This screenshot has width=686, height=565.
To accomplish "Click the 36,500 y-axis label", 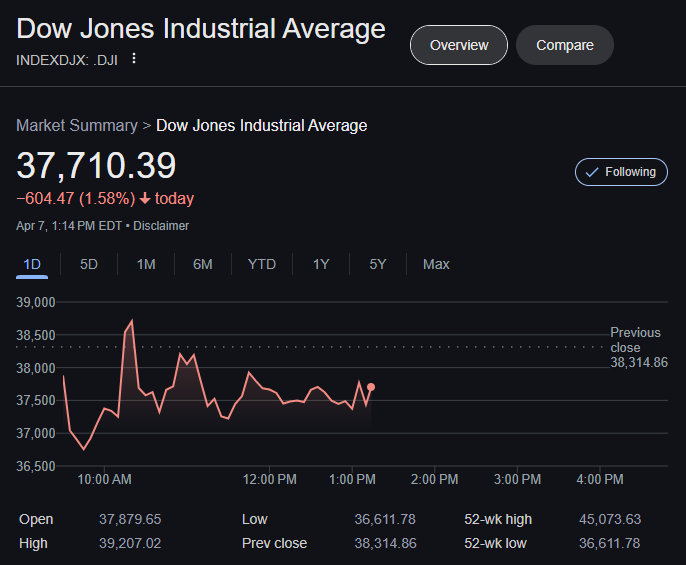I will [36, 467].
